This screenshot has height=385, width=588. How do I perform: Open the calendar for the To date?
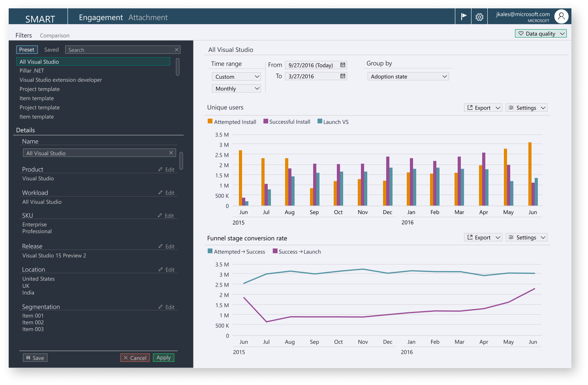(x=343, y=76)
